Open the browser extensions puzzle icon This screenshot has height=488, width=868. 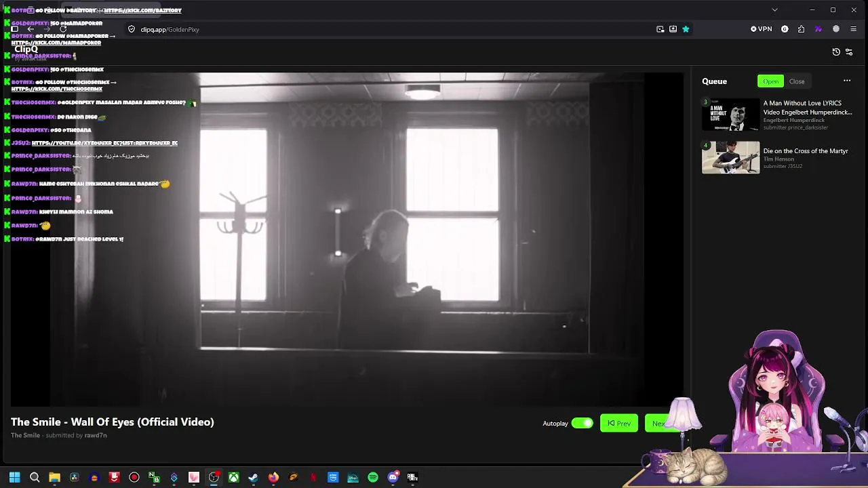(x=801, y=29)
